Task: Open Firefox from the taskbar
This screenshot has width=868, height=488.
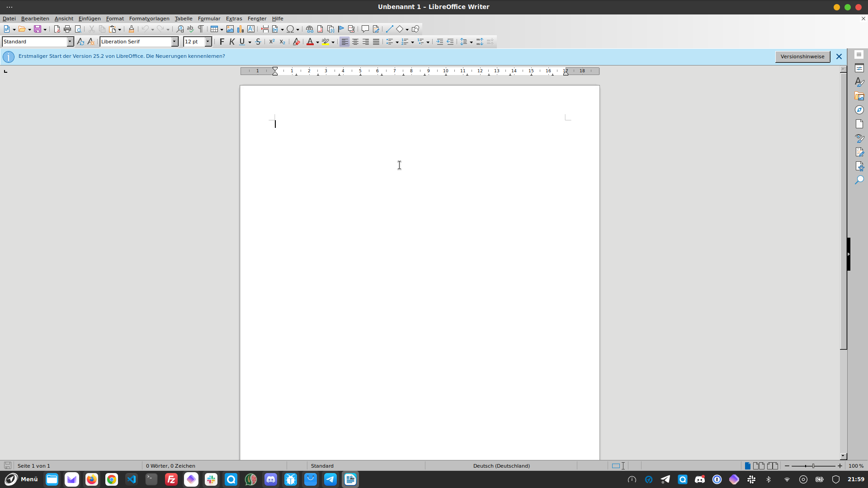Action: [x=92, y=479]
